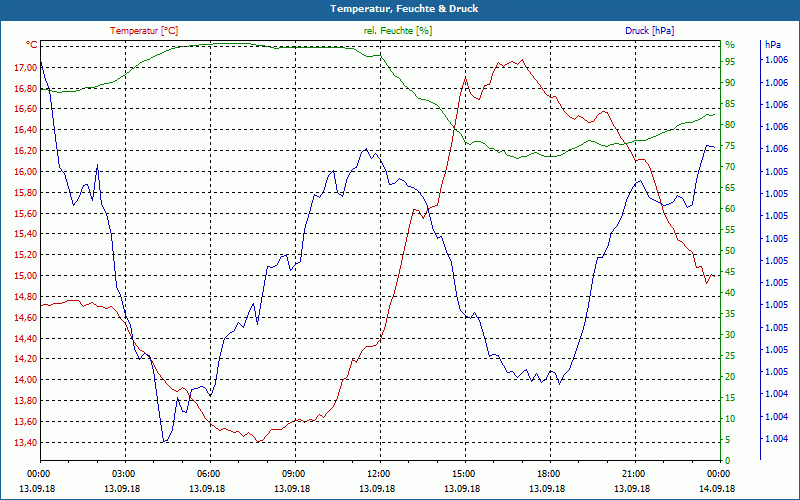Click green humidity axis value "0"
The image size is (800, 500).
[x=728, y=460]
